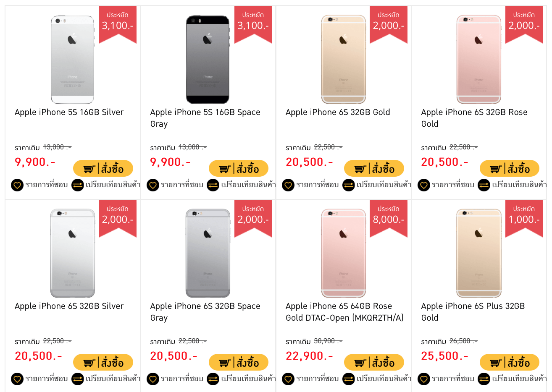The height and width of the screenshot is (392, 552).
Task: Click compare icon for iPhone 6S 32GB Space Gray
Action: [213, 379]
